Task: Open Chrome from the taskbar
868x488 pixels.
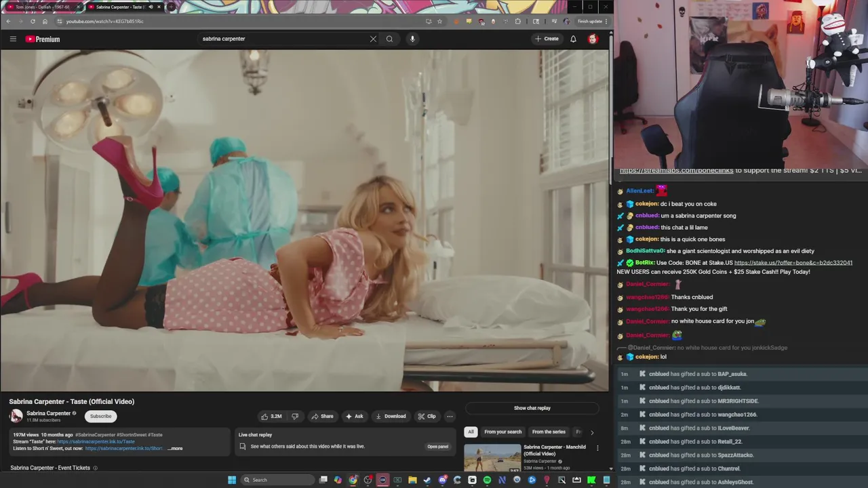Action: (353, 480)
